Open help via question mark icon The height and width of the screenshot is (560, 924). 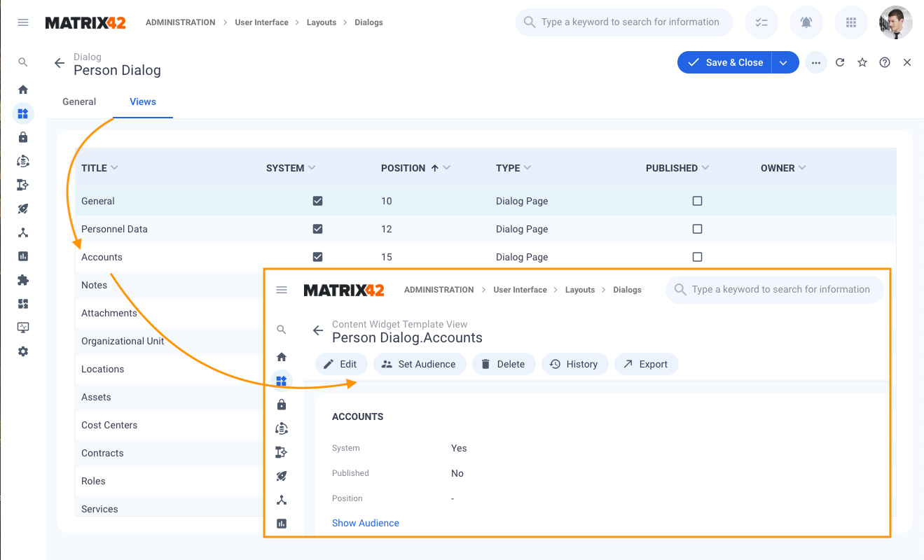(x=885, y=62)
